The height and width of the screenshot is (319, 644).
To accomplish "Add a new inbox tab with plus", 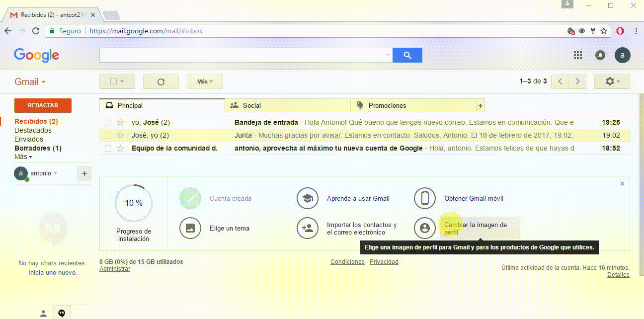I will click(480, 105).
